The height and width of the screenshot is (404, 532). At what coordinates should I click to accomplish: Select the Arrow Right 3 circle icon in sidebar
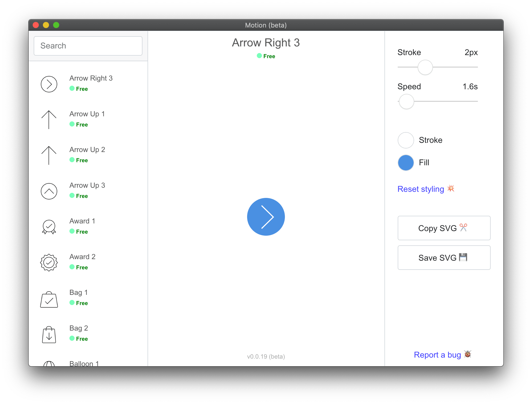point(49,84)
